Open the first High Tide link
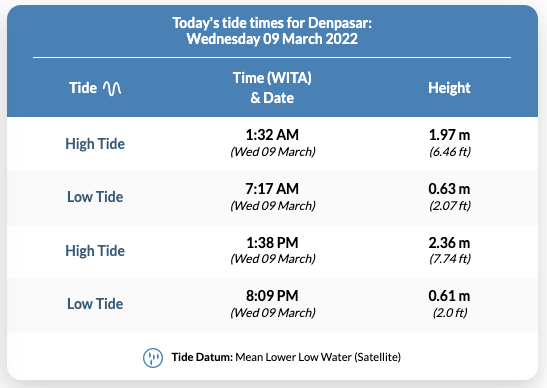 95,144
